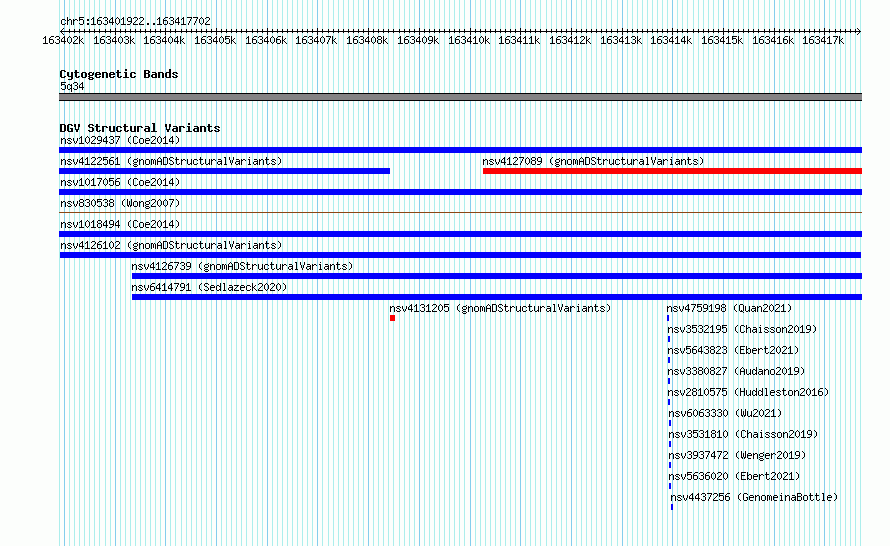Click the nsv6414791 blue variant bar
This screenshot has height=546, width=890.
pyautogui.click(x=497, y=297)
